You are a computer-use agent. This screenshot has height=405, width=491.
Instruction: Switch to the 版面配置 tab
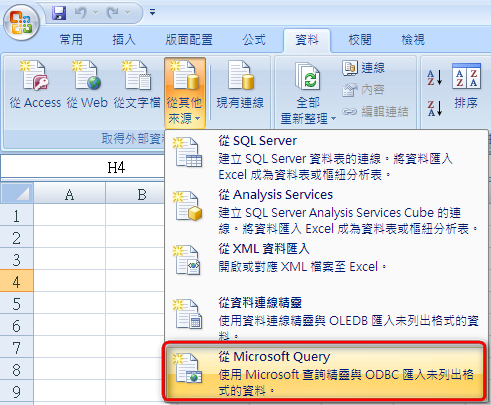pos(189,40)
